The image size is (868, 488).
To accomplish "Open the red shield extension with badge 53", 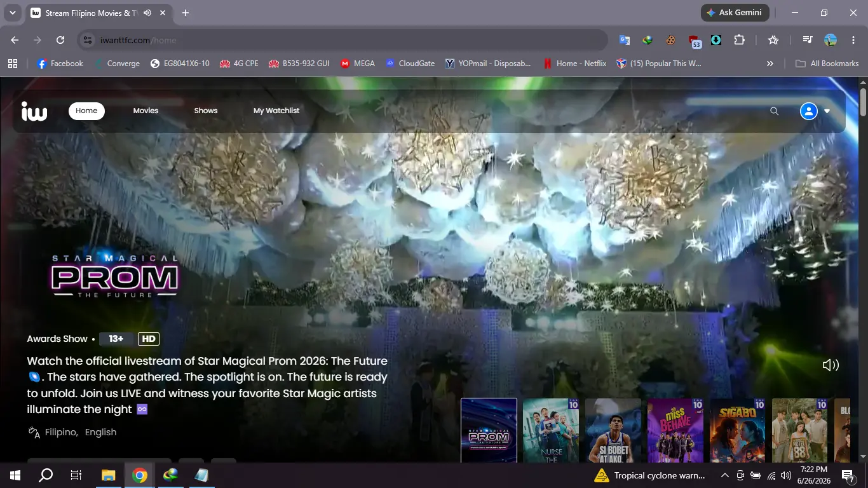I will 695,41.
